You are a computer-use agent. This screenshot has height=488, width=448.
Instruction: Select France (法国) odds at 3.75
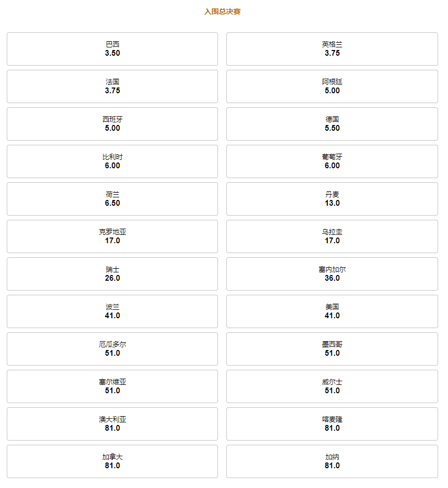tap(112, 86)
